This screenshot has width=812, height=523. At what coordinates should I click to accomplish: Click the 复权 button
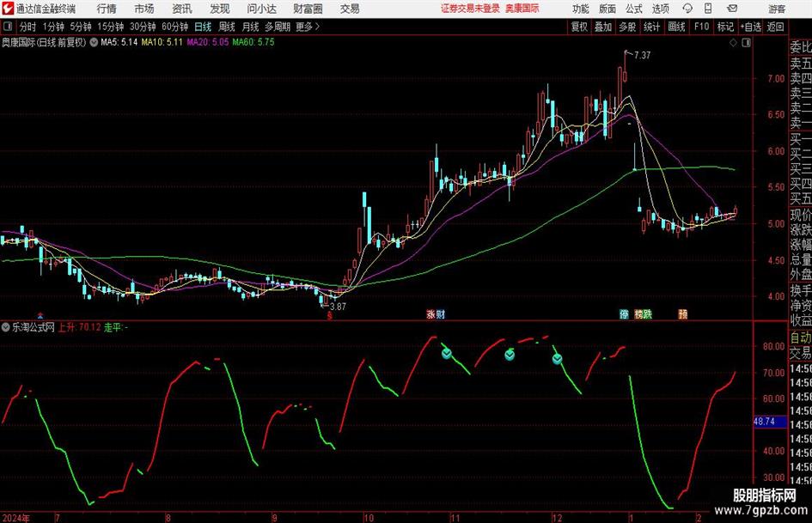coord(579,27)
